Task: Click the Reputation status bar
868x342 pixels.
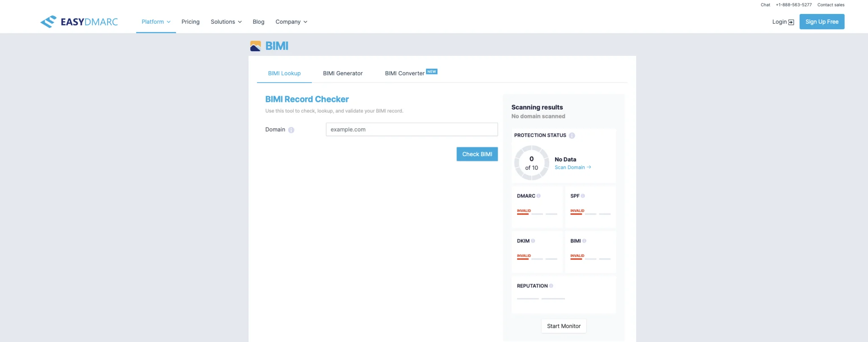Action: (x=541, y=299)
